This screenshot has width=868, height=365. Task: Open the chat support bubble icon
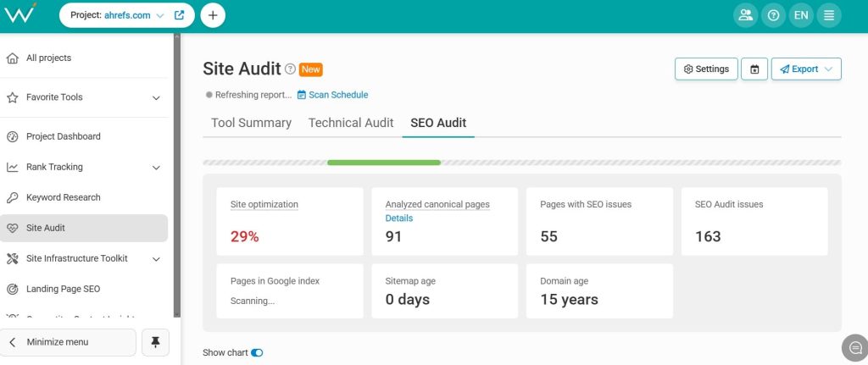[x=855, y=347]
